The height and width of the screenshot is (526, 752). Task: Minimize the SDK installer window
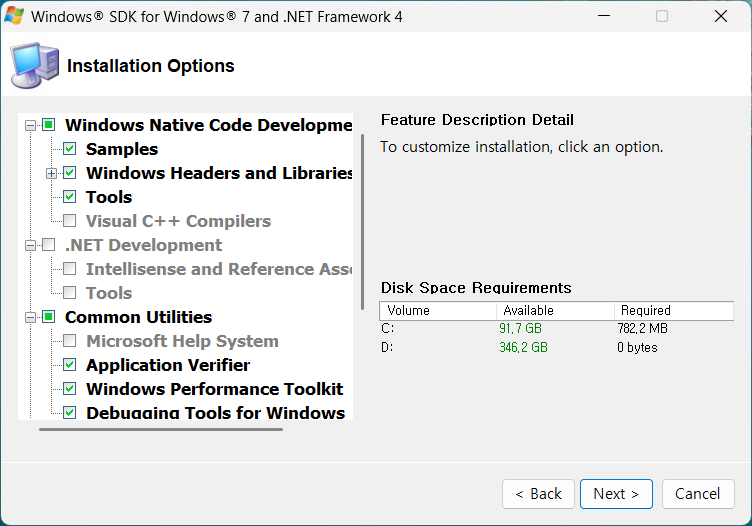coord(604,16)
